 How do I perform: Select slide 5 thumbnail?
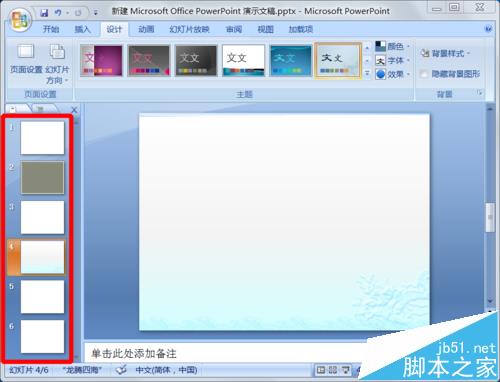[x=42, y=297]
